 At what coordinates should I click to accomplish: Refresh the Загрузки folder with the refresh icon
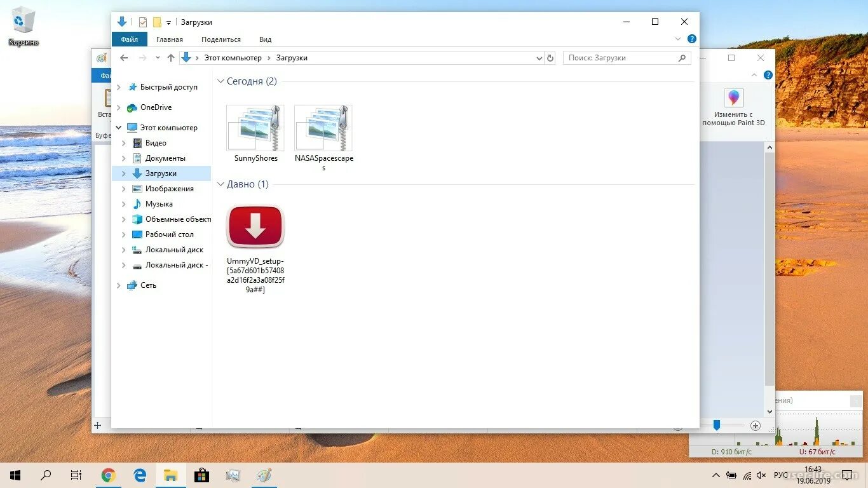pos(550,57)
